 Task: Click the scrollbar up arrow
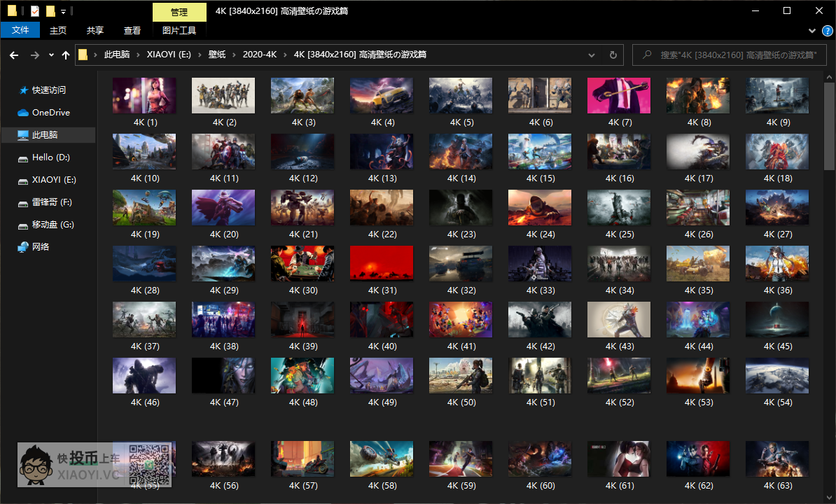(829, 77)
